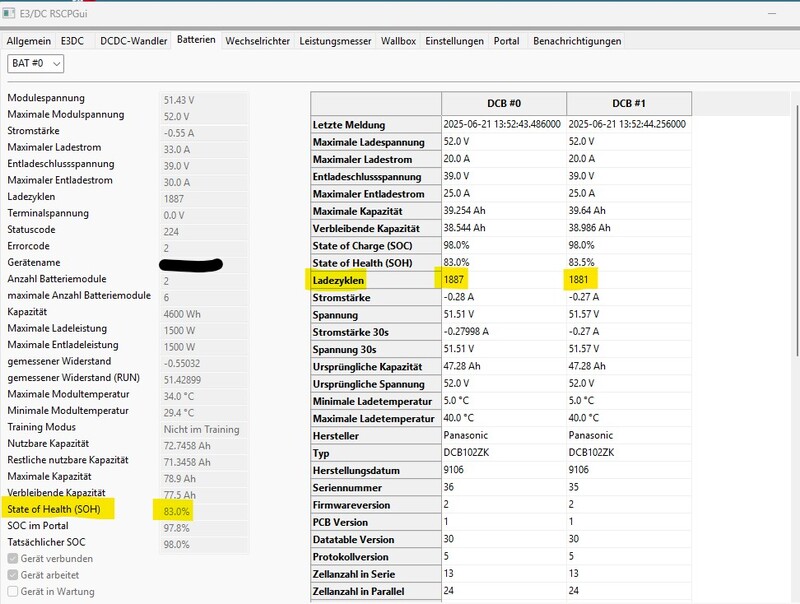Click the DCB #1 column header

[628, 103]
